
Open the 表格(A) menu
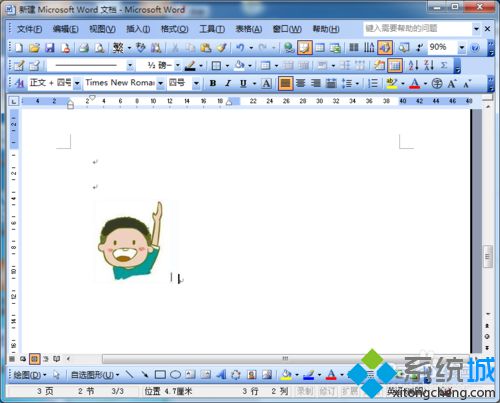(x=248, y=29)
